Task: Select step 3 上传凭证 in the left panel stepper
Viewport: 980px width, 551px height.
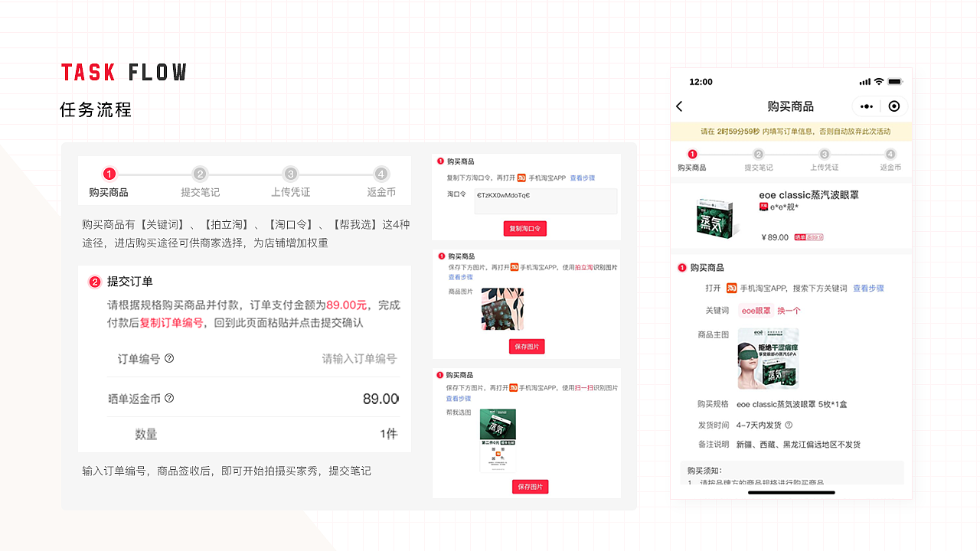Action: tap(290, 184)
